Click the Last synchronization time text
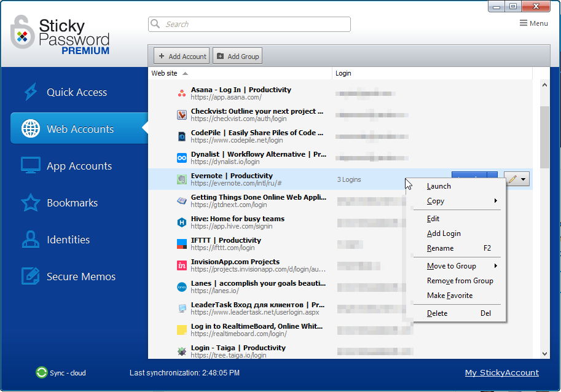This screenshot has height=392, width=561. point(184,373)
